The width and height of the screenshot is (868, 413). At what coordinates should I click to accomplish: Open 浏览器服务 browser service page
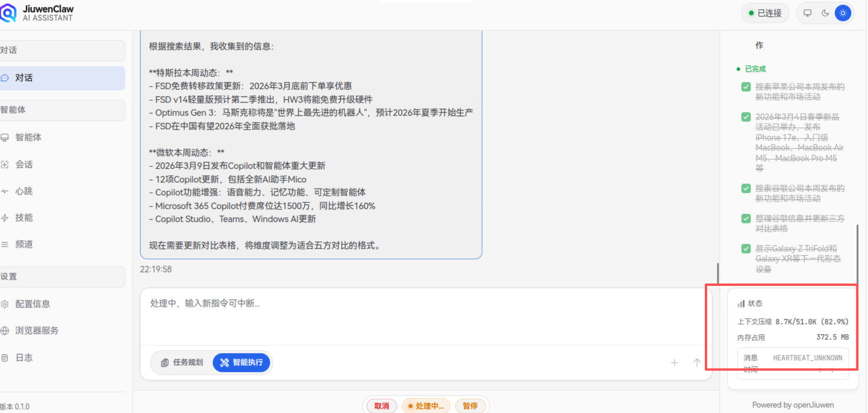click(x=62, y=330)
